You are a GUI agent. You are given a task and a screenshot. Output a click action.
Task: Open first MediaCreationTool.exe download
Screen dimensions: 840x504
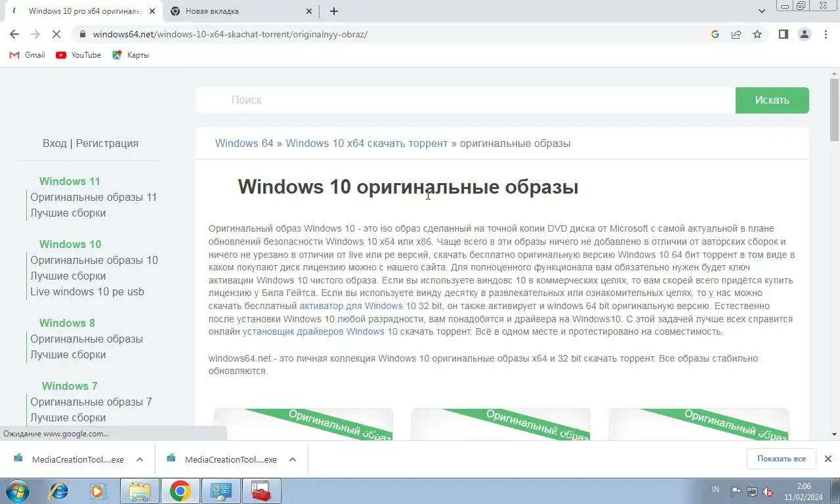68,459
